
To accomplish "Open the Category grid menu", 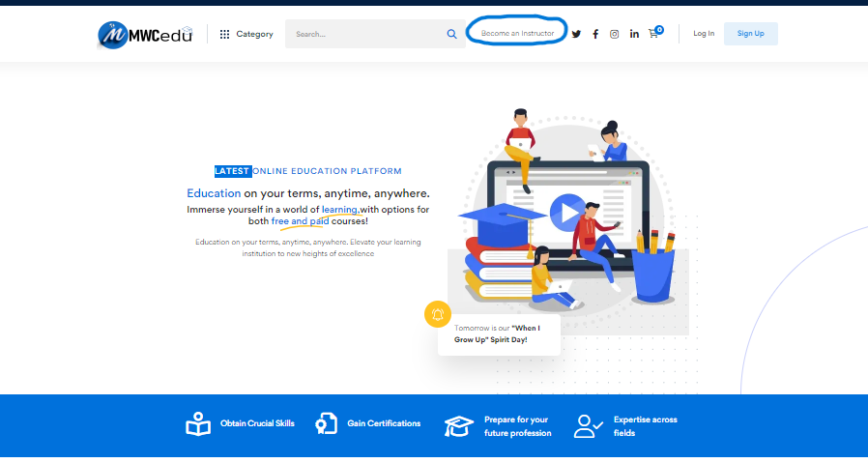I will tap(246, 35).
